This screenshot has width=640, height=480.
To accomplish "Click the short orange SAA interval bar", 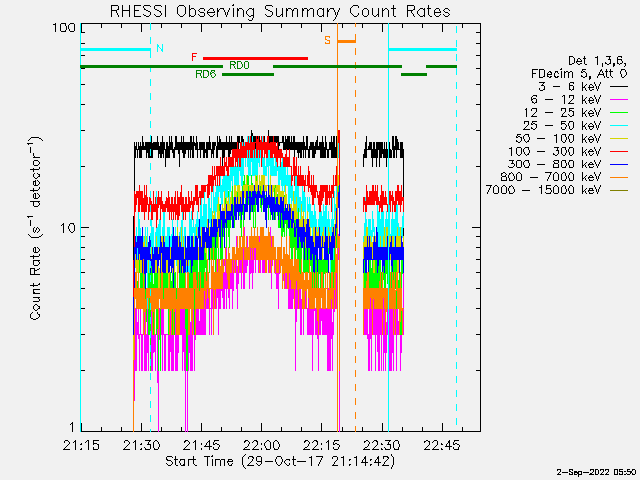I will click(x=347, y=41).
